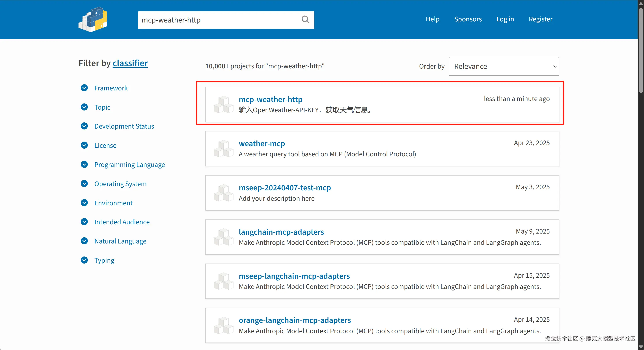The width and height of the screenshot is (644, 350).
Task: Expand the Programming Language filter
Action: pos(84,165)
